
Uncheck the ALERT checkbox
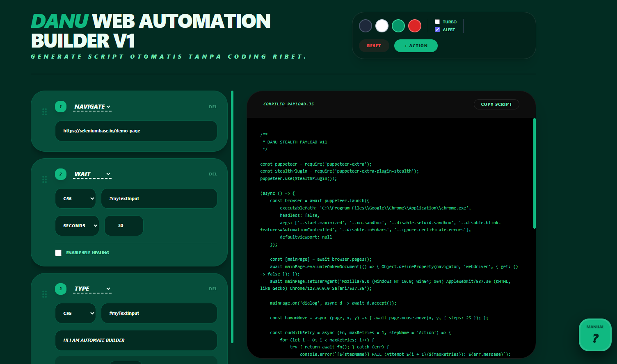pos(437,30)
